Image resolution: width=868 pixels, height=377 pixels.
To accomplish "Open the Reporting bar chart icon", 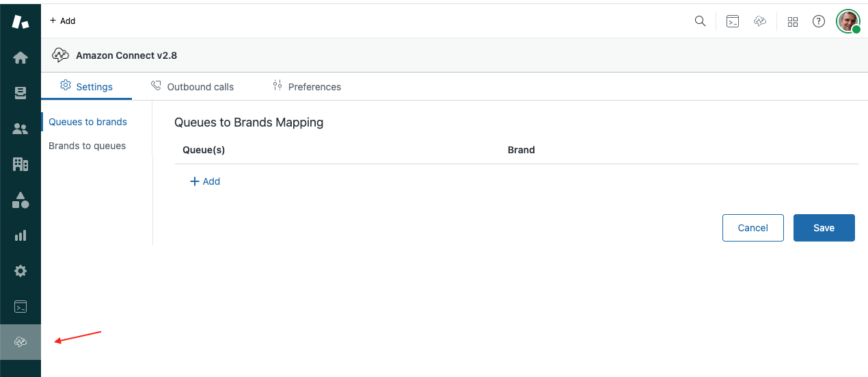I will [21, 235].
